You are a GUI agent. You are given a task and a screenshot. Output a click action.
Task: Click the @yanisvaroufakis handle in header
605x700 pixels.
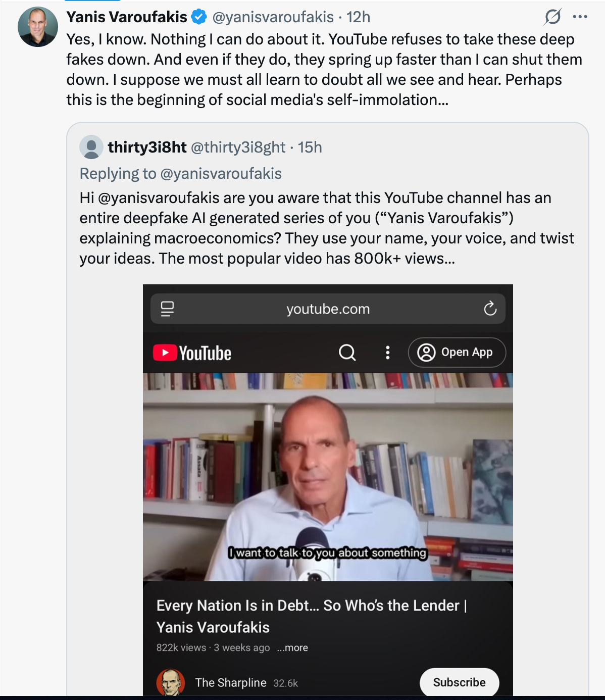[273, 17]
